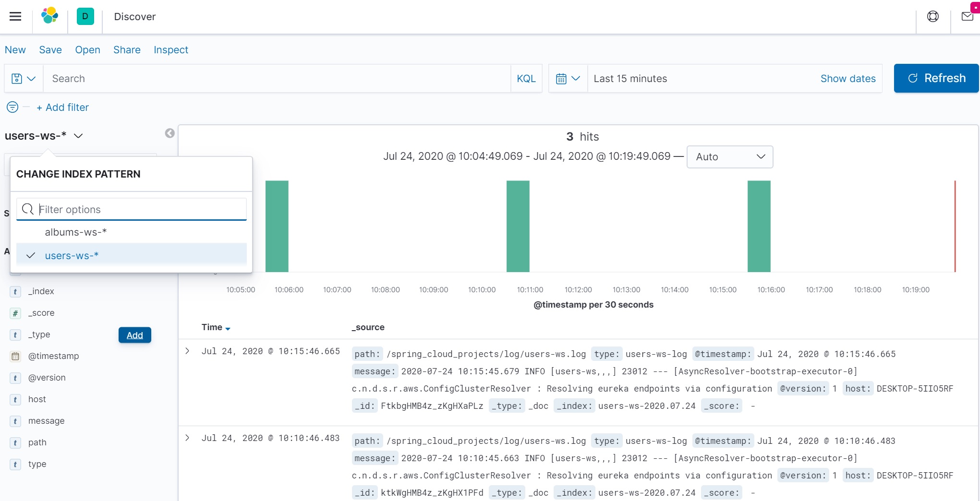Image resolution: width=980 pixels, height=501 pixels.
Task: Choose the albums-ws-* index pattern
Action: [76, 232]
